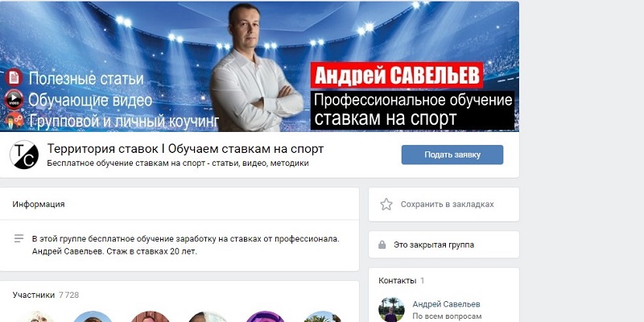Image resolution: width=644 pixels, height=322 pixels.
Task: Open the purple member avatar in Участники
Action: 266,316
